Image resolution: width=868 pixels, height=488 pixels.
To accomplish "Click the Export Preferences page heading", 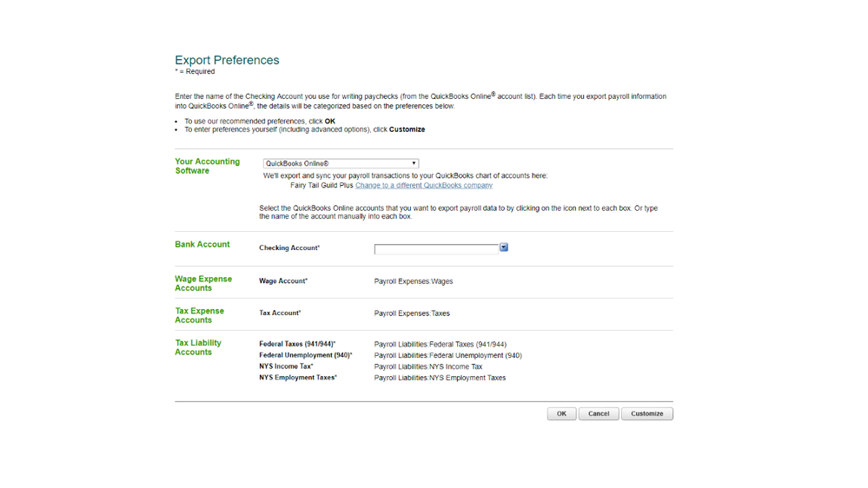I will click(227, 60).
